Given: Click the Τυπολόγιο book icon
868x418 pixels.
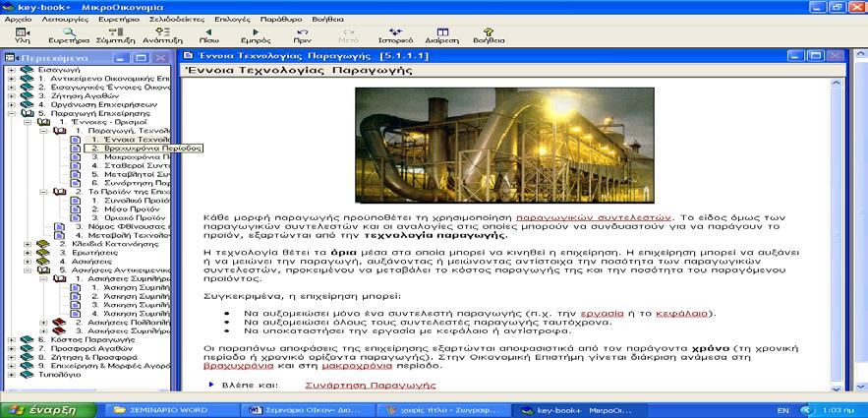Looking at the screenshot, I should (26, 375).
